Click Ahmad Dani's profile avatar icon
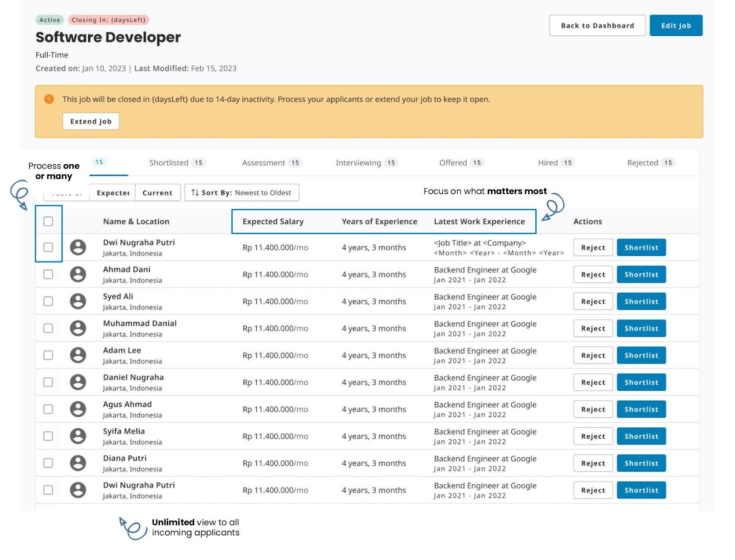The width and height of the screenshot is (735, 560). [x=78, y=274]
